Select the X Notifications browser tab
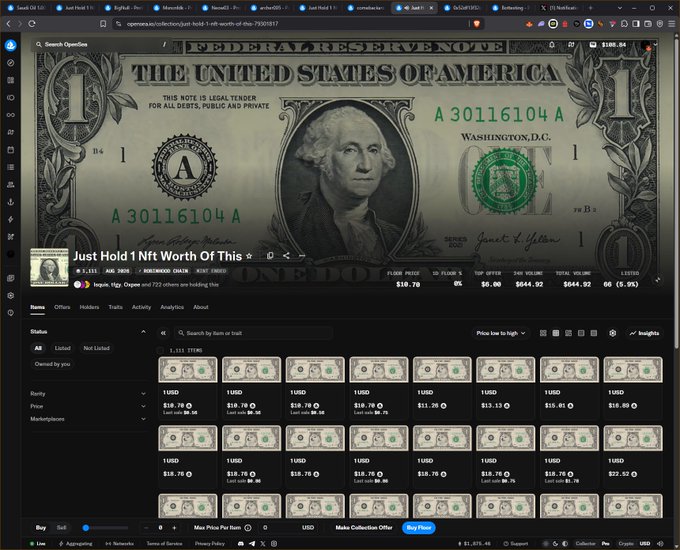Screen dimensions: 680x550 [560, 8]
